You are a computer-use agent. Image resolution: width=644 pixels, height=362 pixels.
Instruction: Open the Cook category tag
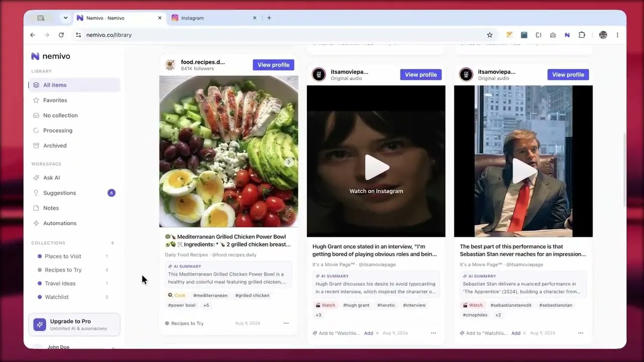(x=177, y=296)
